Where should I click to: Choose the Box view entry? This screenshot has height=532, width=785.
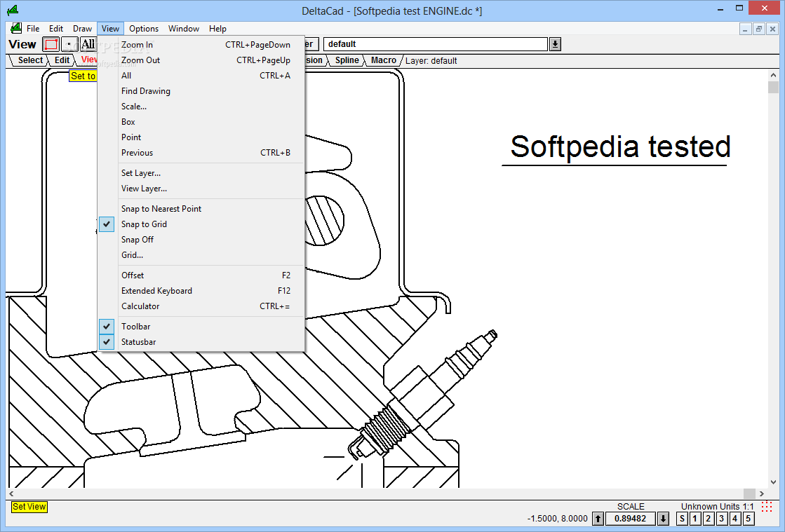click(201, 122)
